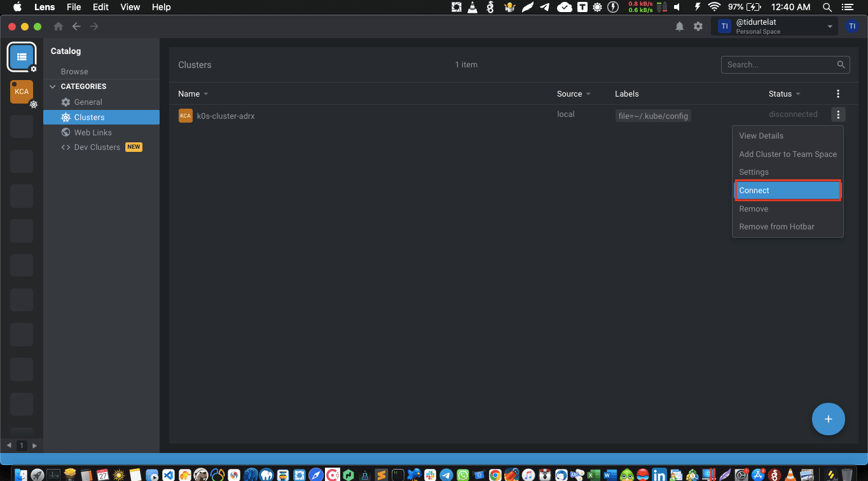Open preferences gear icon in top bar

coord(698,26)
